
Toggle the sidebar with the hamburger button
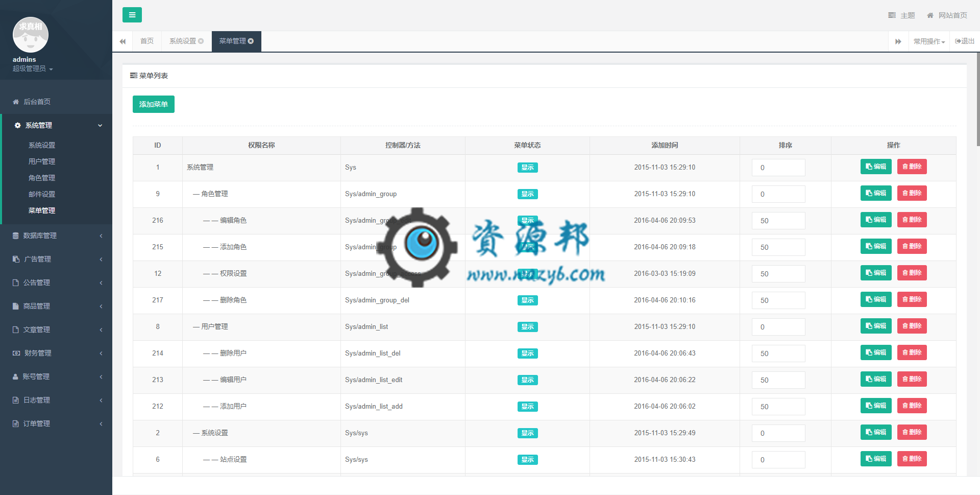(132, 15)
